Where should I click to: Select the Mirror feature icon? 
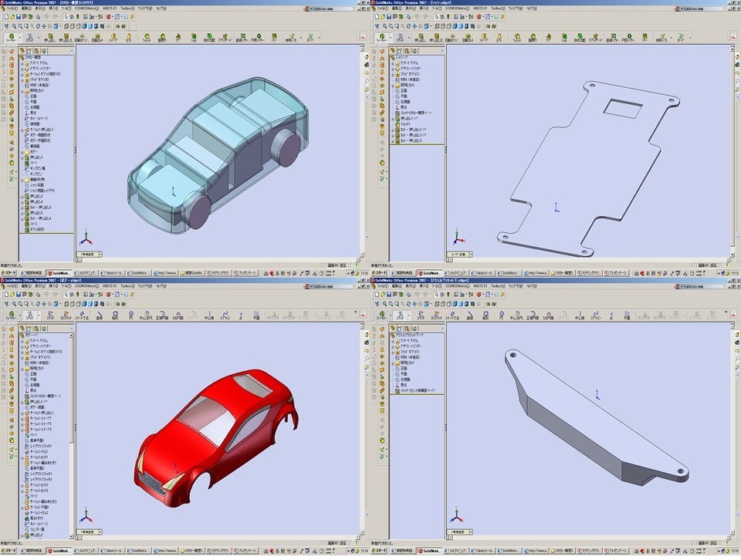click(x=276, y=36)
